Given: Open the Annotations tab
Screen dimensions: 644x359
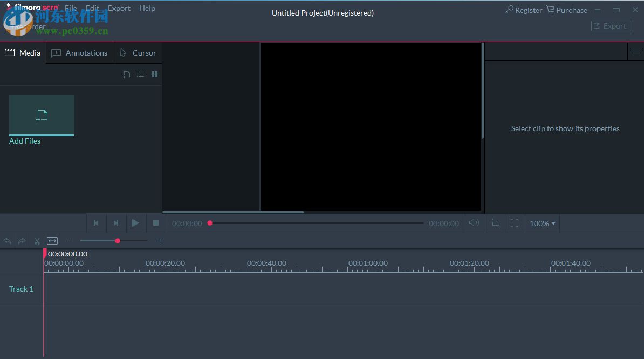Looking at the screenshot, I should click(x=80, y=53).
